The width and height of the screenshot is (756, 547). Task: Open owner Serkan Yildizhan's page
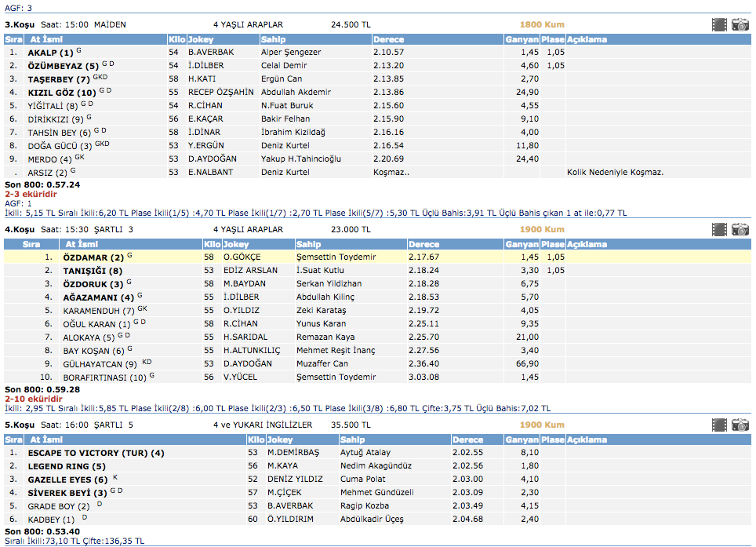point(329,284)
